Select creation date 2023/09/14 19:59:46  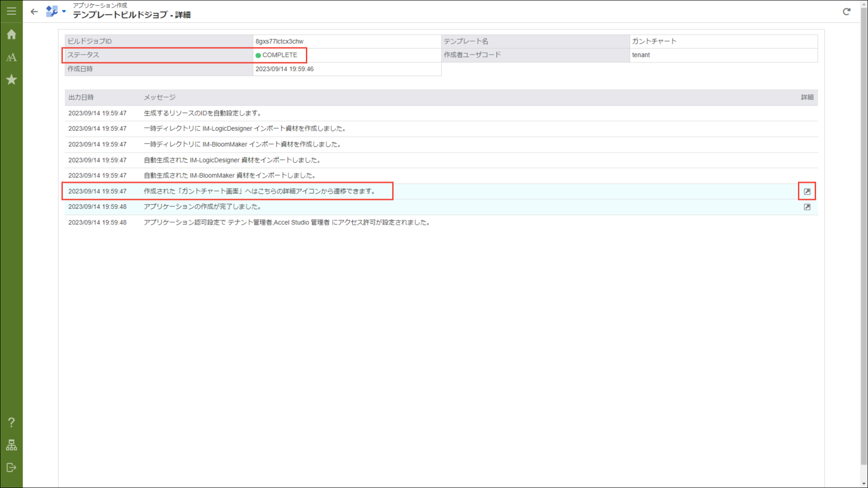coord(284,69)
